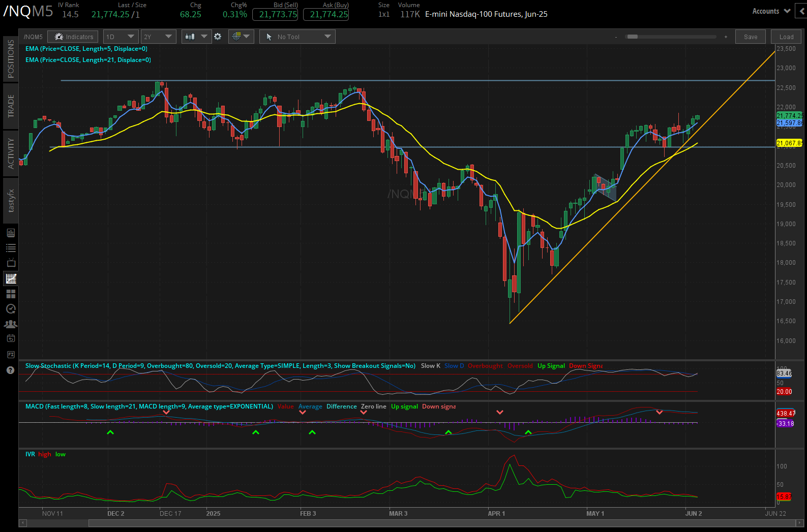
Task: Click the horizontal scrollbar right arrow
Action: click(x=800, y=523)
